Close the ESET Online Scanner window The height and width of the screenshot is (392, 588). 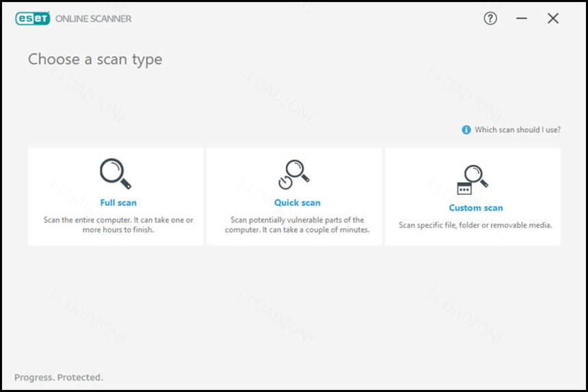552,18
